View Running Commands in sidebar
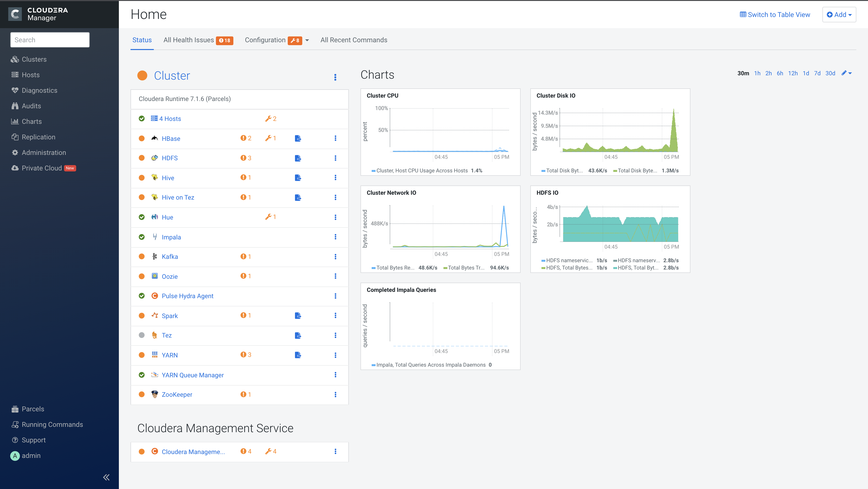 pyautogui.click(x=47, y=424)
